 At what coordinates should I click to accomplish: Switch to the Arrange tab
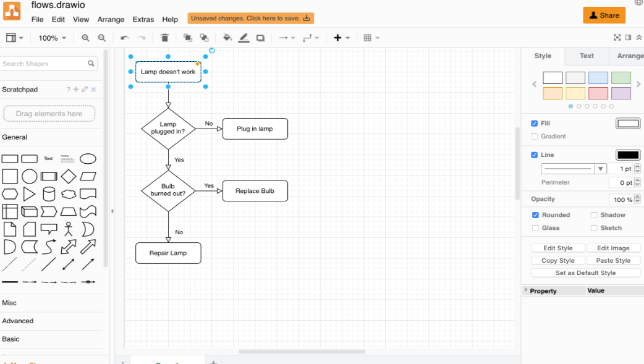630,56
